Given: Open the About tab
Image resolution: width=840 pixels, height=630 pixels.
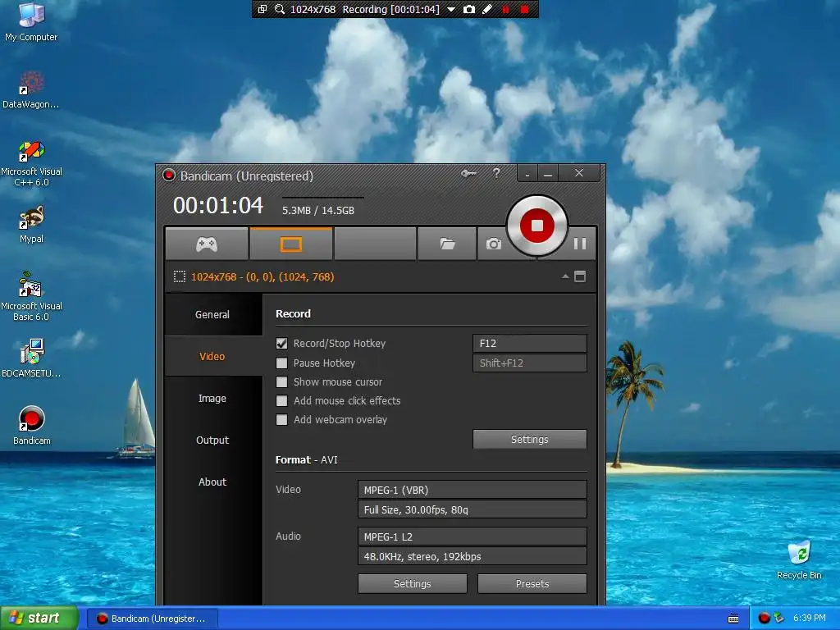Looking at the screenshot, I should pyautogui.click(x=212, y=482).
